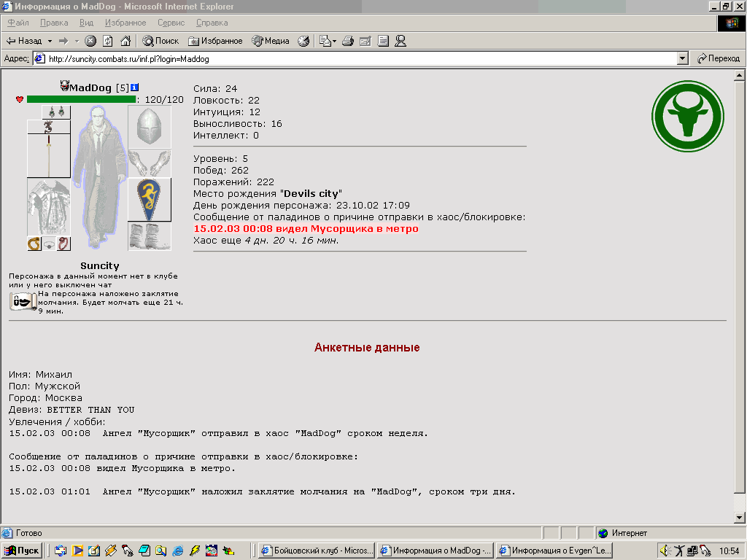Click the helmet item slot
The width and height of the screenshot is (747, 560).
click(150, 127)
